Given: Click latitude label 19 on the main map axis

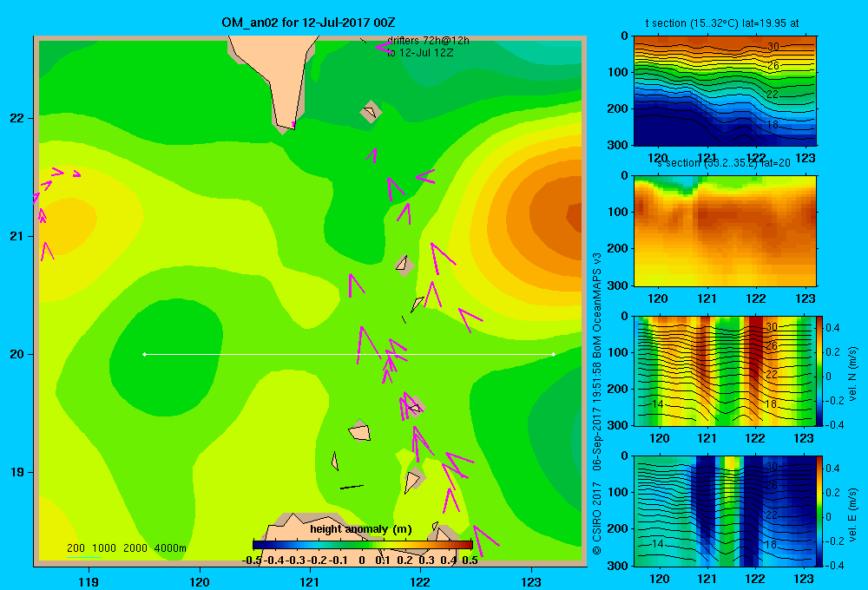Looking at the screenshot, I should [17, 472].
